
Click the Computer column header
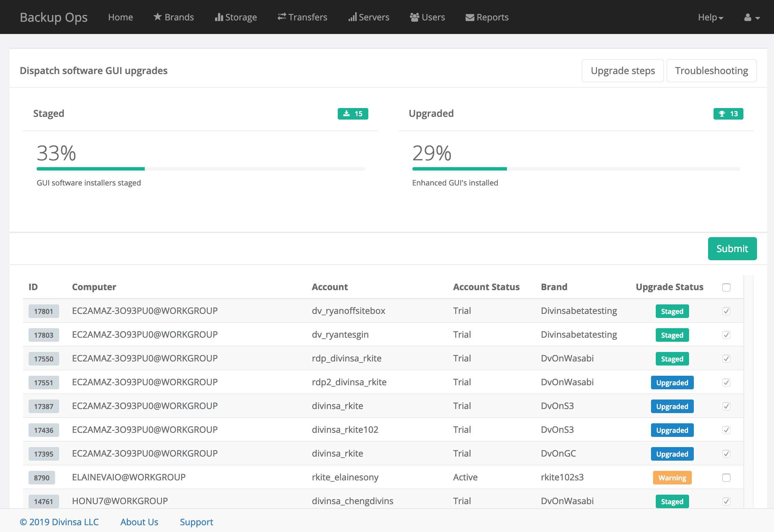pos(94,287)
